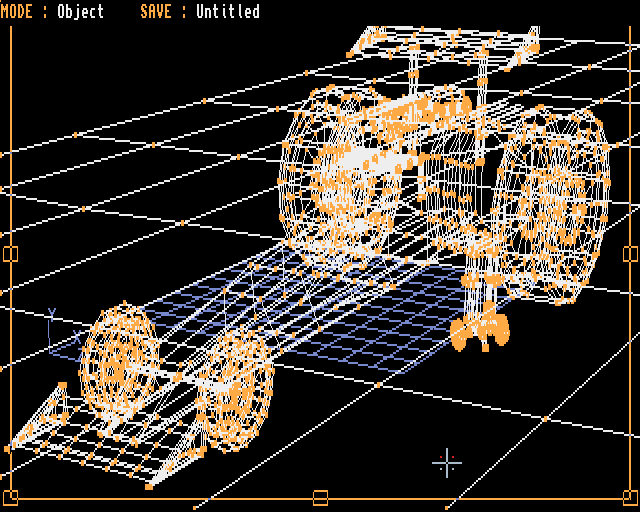Click the MODE label in the top bar
This screenshot has height=512, width=640.
click(20, 12)
